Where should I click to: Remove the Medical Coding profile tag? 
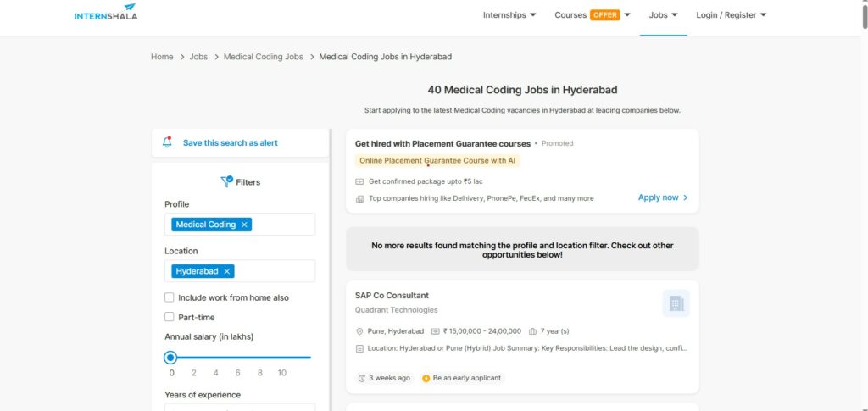tap(244, 225)
